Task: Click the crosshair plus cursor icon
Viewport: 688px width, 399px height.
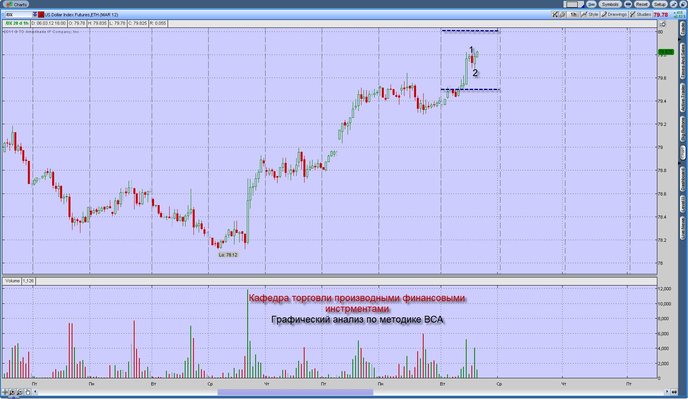Action: [x=5, y=392]
